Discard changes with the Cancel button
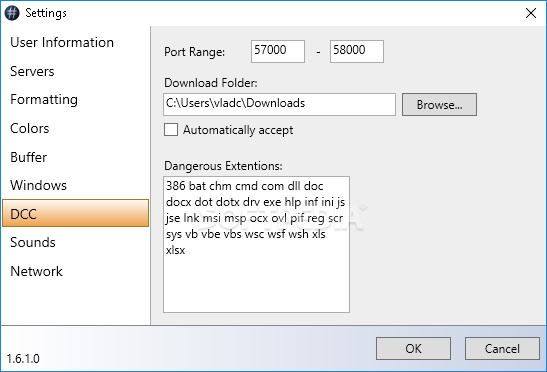 502,348
